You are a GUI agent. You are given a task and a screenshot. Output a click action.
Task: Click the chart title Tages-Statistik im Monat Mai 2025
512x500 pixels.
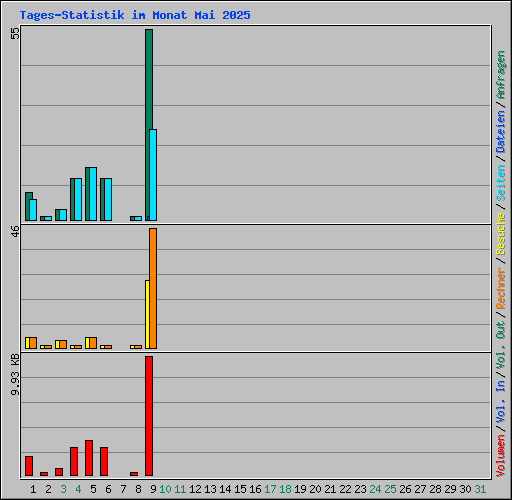[x=135, y=15]
